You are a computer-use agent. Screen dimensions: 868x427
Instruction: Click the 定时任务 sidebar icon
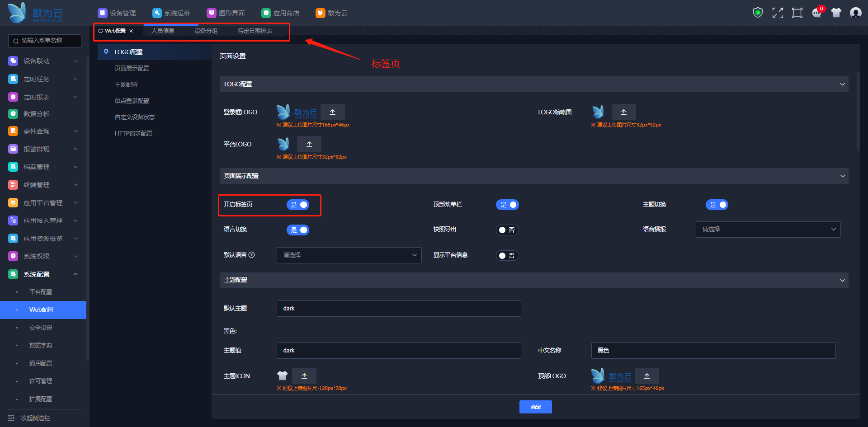click(13, 79)
